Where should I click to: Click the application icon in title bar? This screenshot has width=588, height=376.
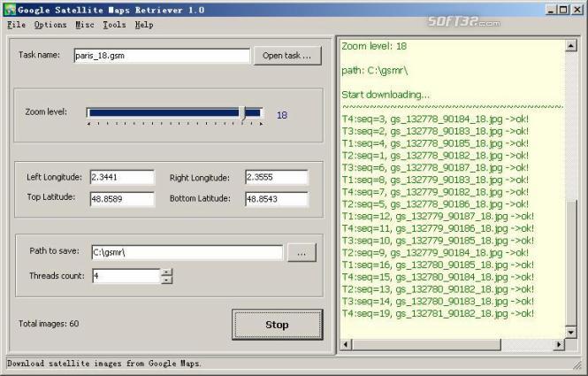pyautogui.click(x=10, y=10)
